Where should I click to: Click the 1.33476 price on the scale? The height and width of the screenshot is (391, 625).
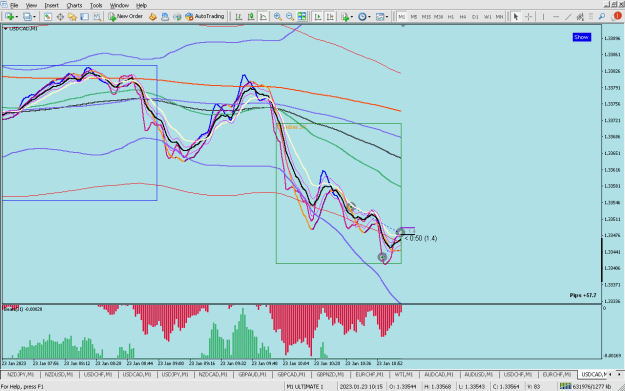tap(612, 236)
